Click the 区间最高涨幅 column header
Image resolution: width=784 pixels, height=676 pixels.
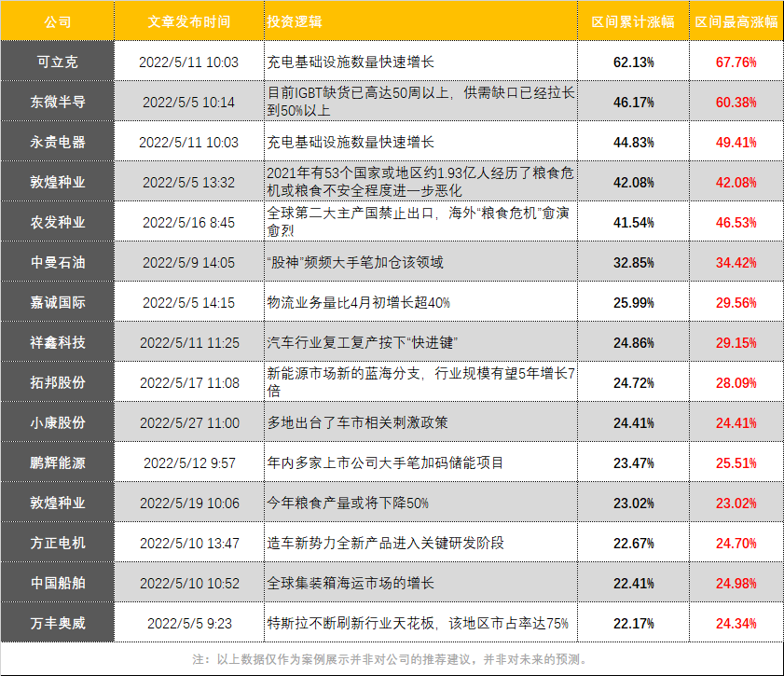pos(736,21)
